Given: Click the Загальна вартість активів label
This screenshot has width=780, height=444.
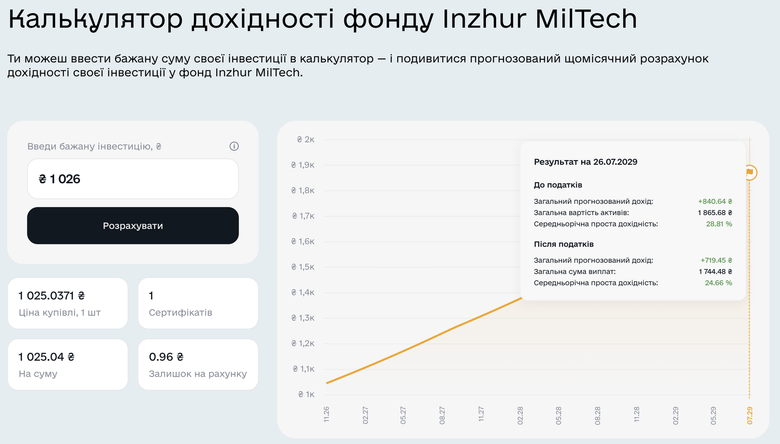Looking at the screenshot, I should click(x=582, y=213).
